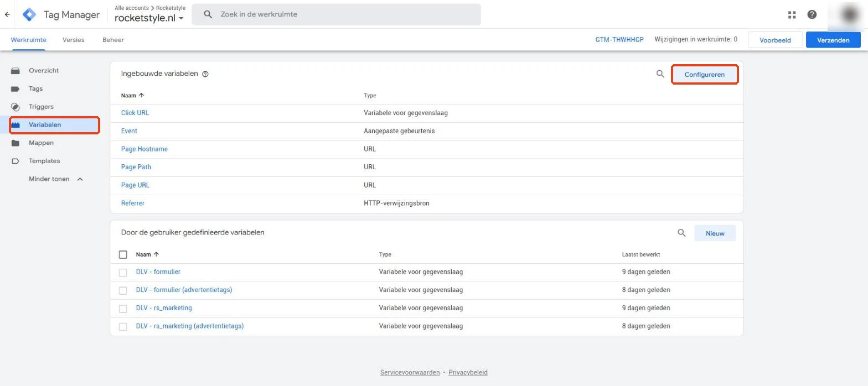The image size is (868, 386).
Task: Sort built-in variables by Naam arrow
Action: [x=141, y=96]
